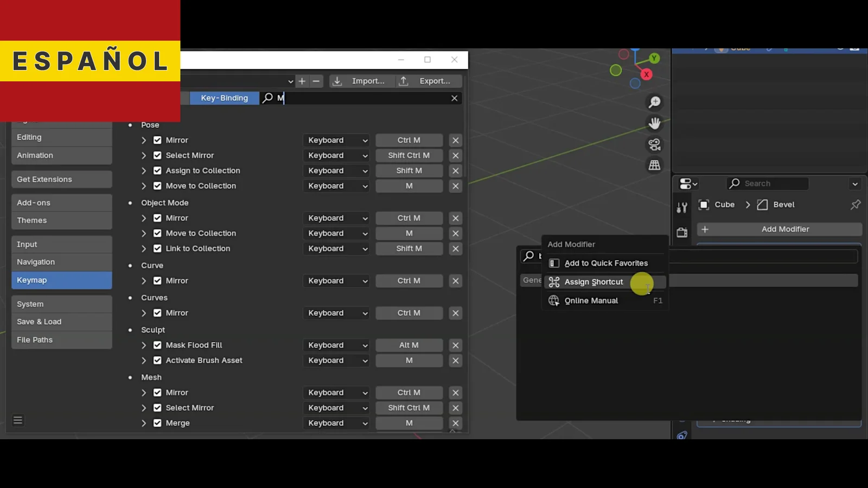The width and height of the screenshot is (868, 488).
Task: Open the preferences hamburger menu
Action: (18, 420)
